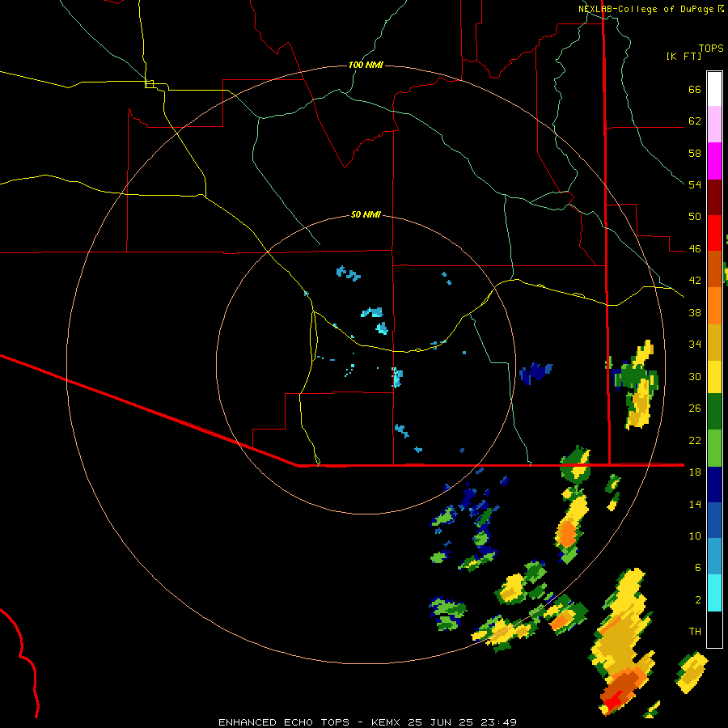
Task: Click the "[K FT]" units label
Action: point(684,56)
